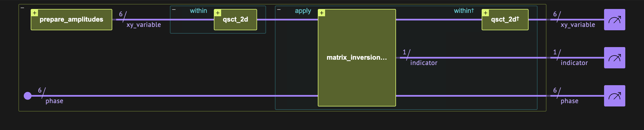Select the qsct_2d† dagger gate block
This screenshot has width=644, height=130.
click(x=505, y=20)
